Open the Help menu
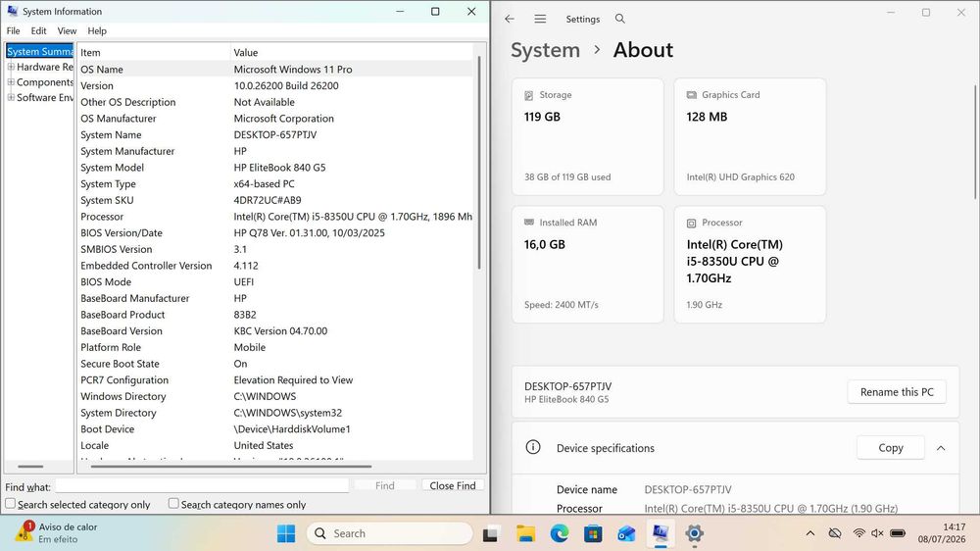980x551 pixels. 97,30
